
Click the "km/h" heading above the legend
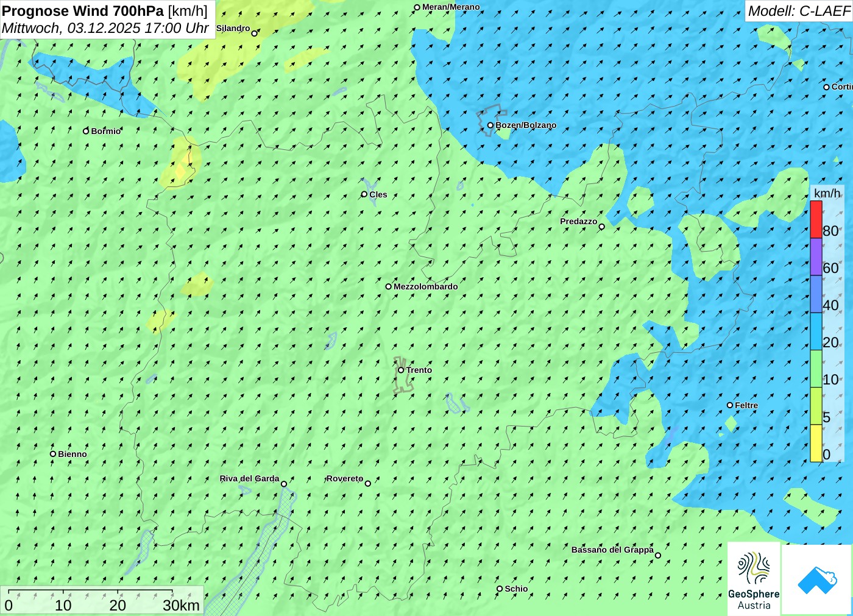pyautogui.click(x=827, y=193)
